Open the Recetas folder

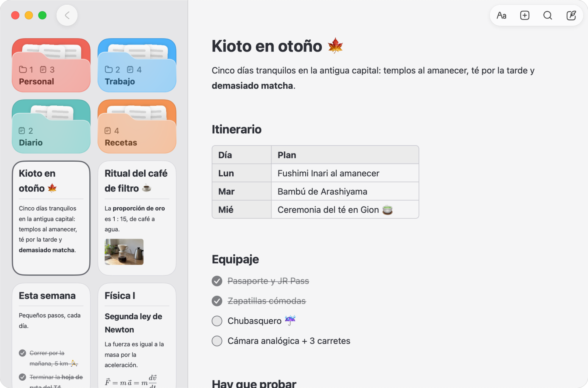137,126
